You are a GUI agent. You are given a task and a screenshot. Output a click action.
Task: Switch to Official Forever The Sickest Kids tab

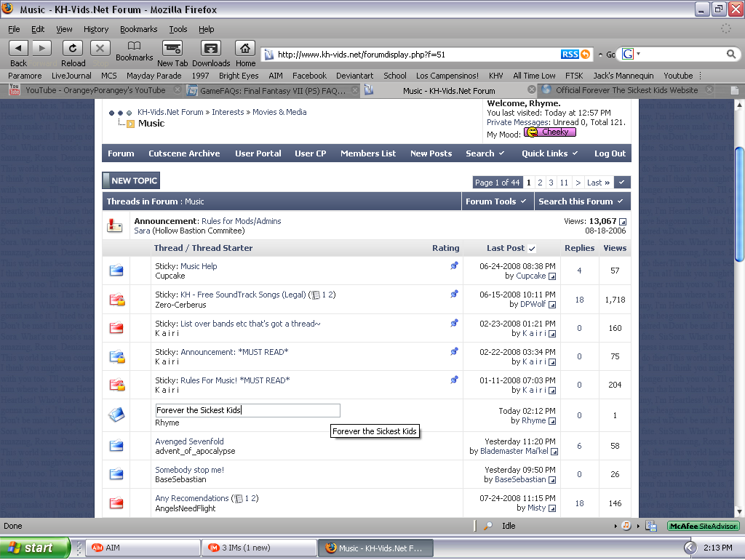coord(626,90)
